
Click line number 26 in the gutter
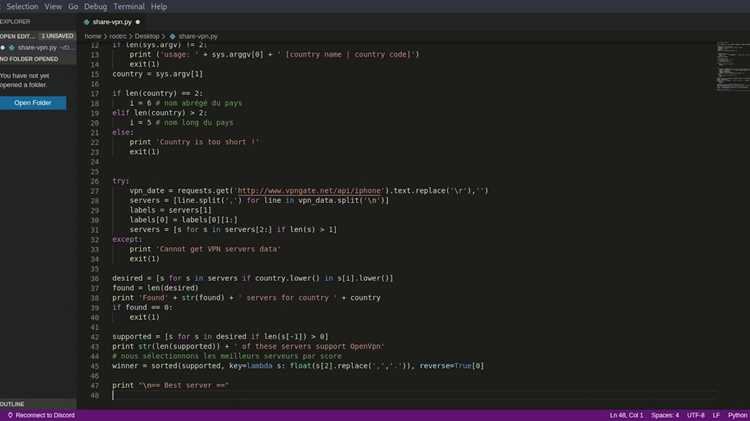tap(95, 181)
